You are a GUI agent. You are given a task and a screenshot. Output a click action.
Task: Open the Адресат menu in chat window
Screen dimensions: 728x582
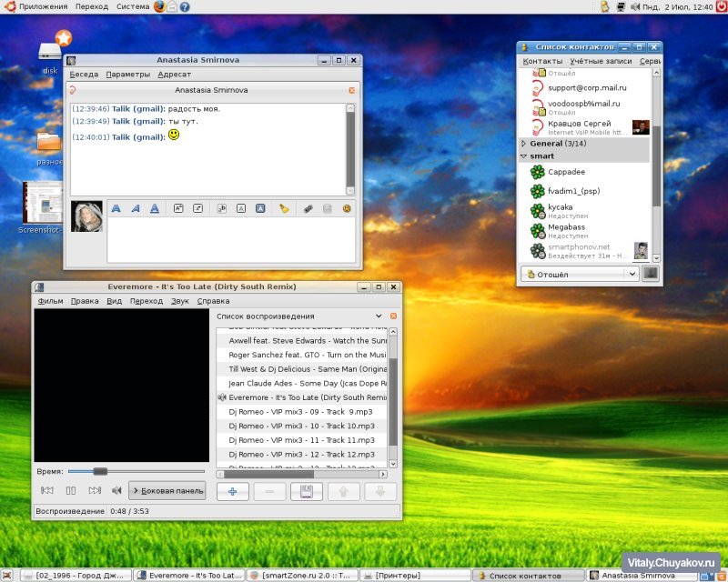tap(174, 75)
